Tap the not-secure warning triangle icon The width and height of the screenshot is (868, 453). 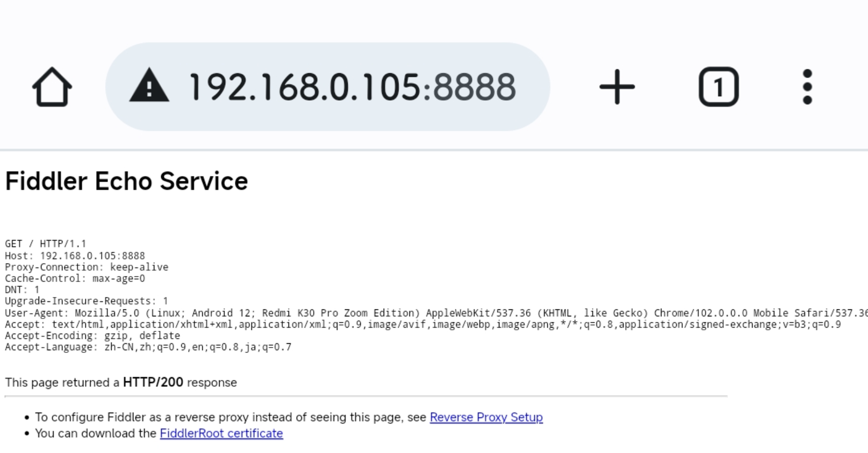(149, 85)
